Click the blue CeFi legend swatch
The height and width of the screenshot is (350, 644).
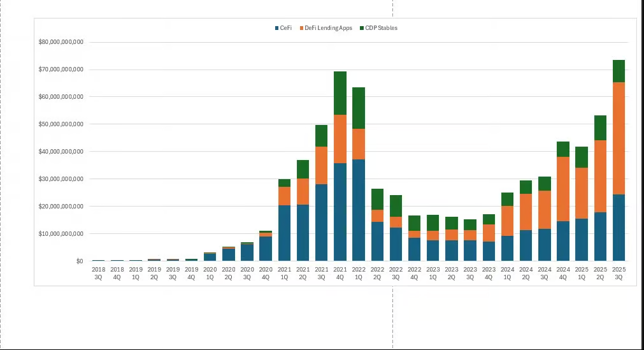[276, 28]
